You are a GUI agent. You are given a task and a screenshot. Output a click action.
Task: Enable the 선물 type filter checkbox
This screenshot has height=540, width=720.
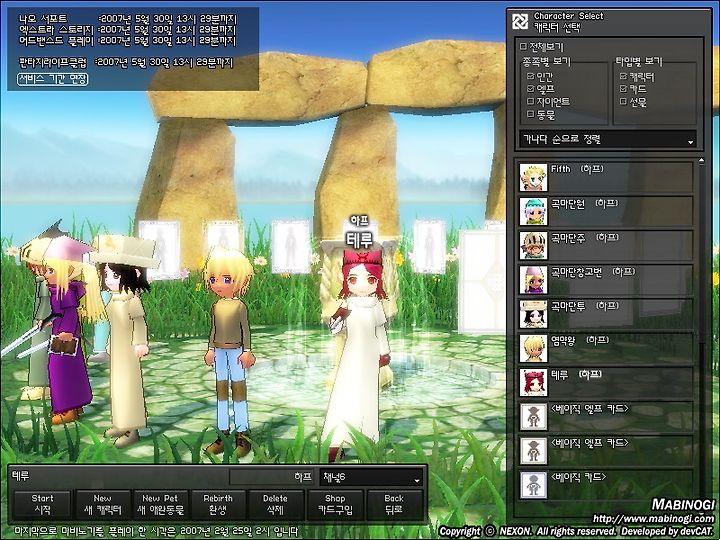point(623,101)
